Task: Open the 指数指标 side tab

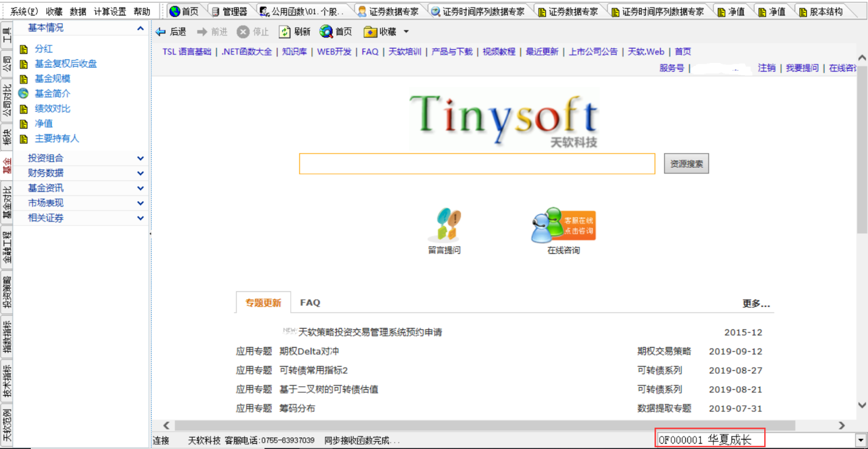Action: click(x=7, y=337)
